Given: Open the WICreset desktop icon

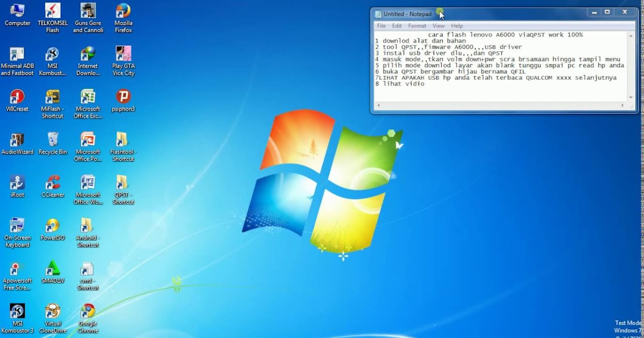Looking at the screenshot, I should point(17,100).
